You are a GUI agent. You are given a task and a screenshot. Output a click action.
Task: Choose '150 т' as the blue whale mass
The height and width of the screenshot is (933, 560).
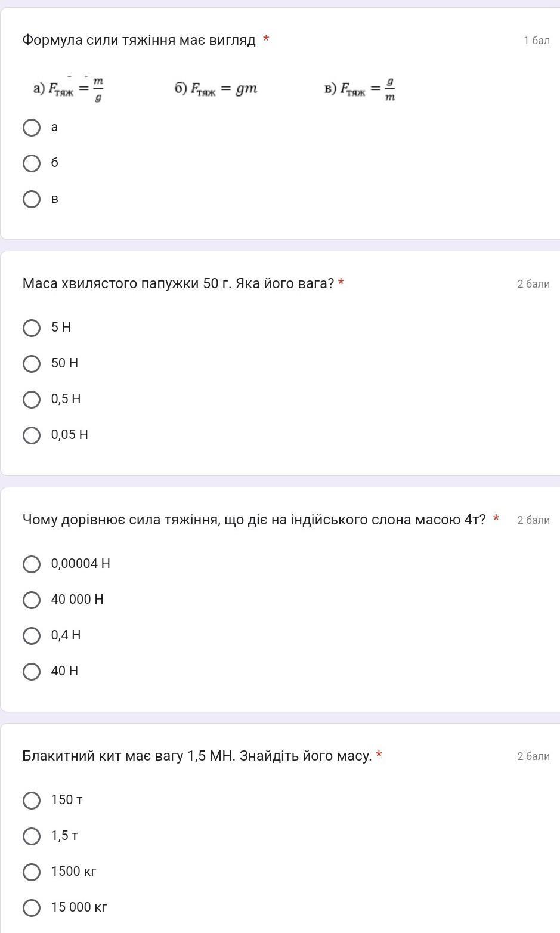point(32,801)
